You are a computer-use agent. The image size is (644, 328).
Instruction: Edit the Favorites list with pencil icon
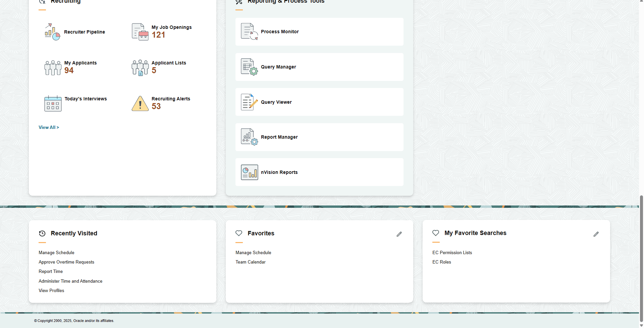399,234
